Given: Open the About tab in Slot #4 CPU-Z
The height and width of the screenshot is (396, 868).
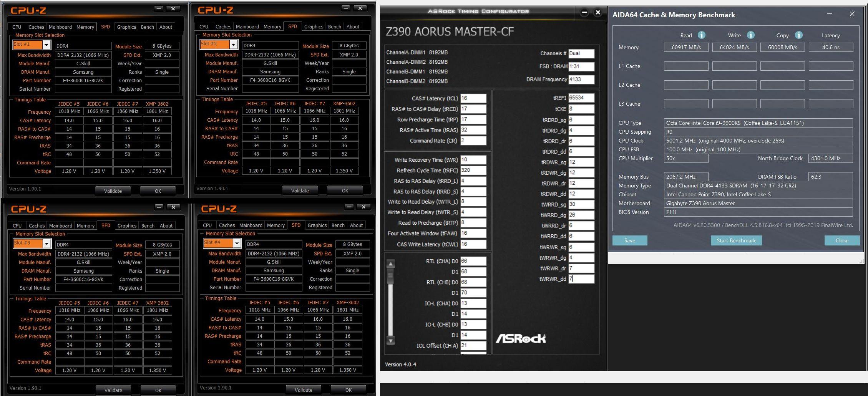Looking at the screenshot, I should [x=356, y=225].
